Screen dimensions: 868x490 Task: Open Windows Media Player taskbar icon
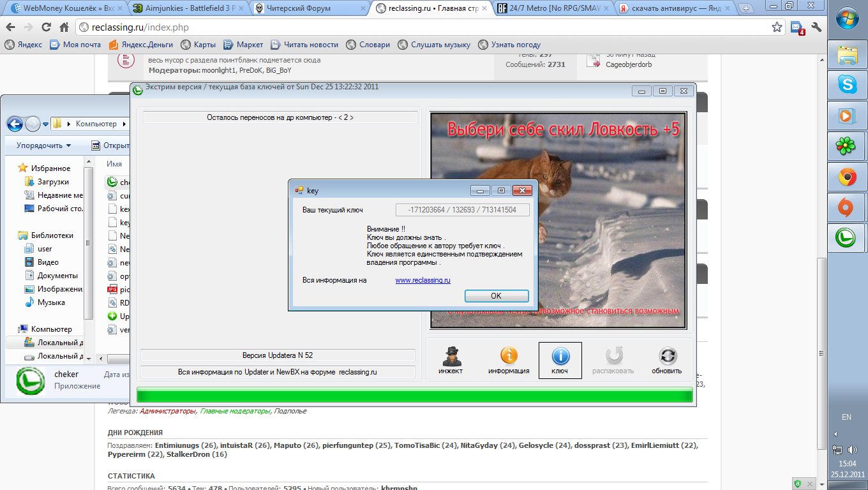(846, 115)
